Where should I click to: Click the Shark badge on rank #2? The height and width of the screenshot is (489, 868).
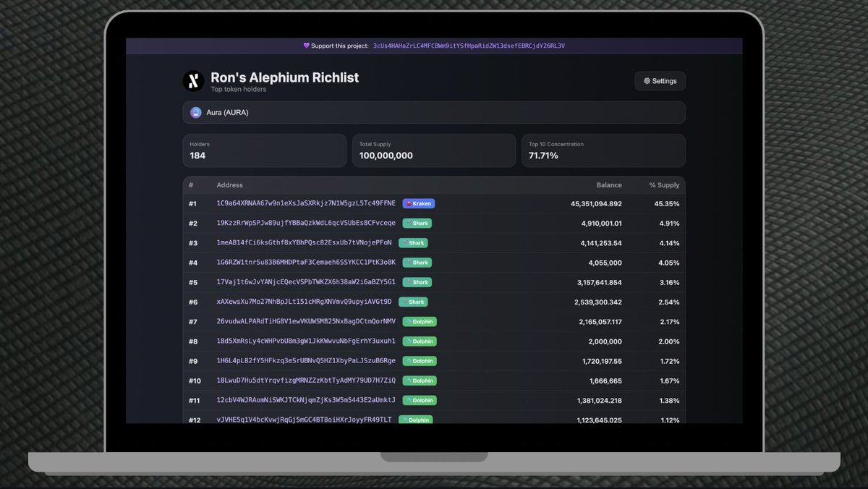tap(417, 224)
